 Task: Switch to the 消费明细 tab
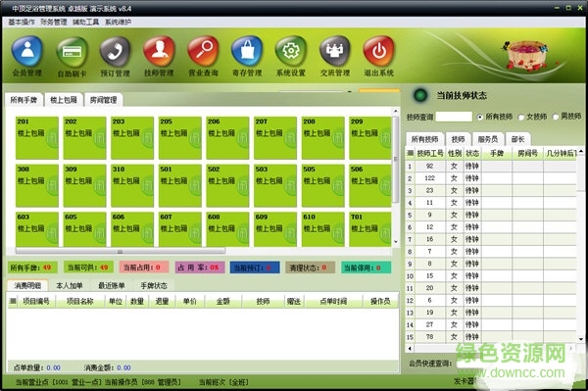pos(27,286)
